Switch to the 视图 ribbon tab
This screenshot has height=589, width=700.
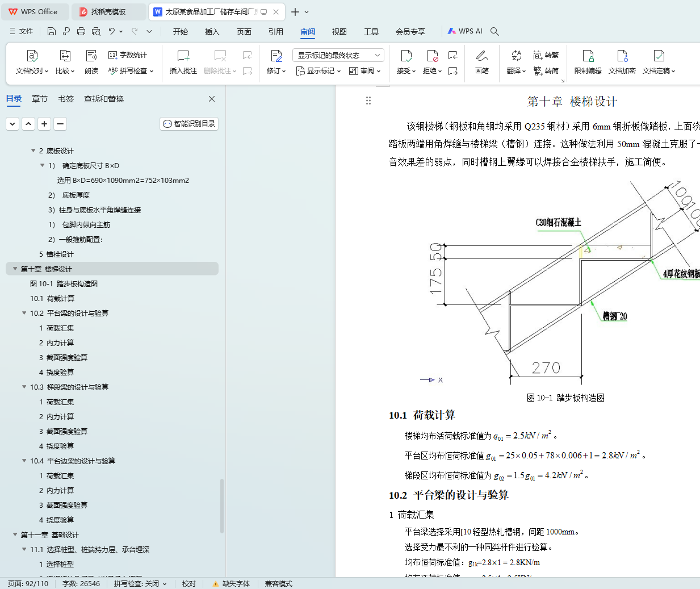(x=339, y=32)
